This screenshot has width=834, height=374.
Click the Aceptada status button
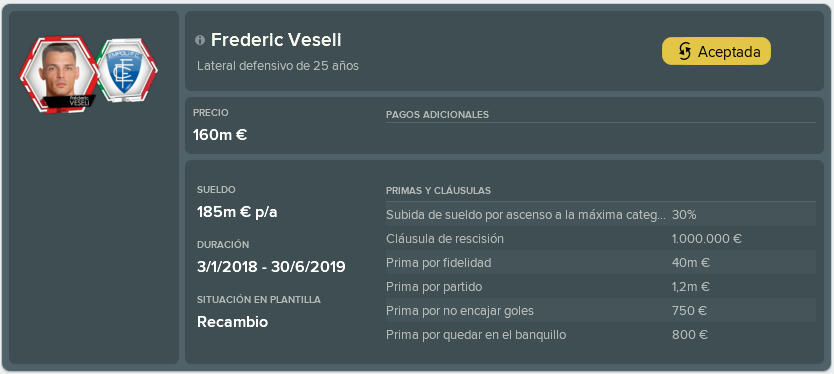click(x=716, y=52)
